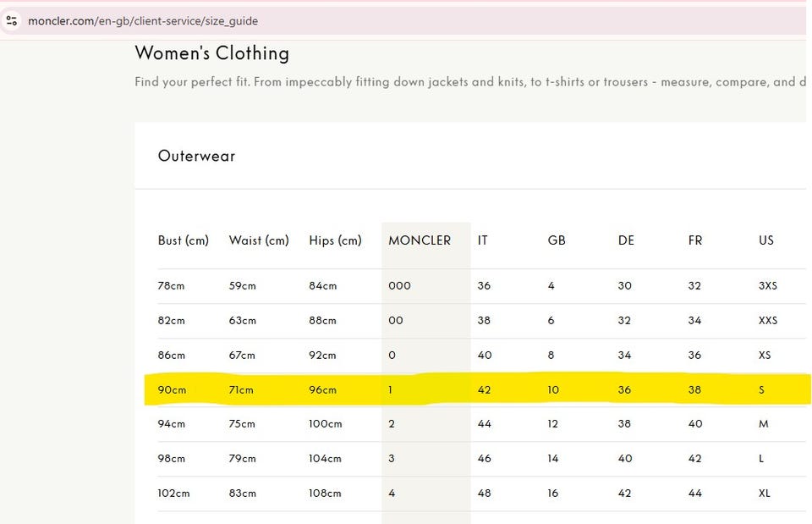Click the XL US size cell

(765, 494)
